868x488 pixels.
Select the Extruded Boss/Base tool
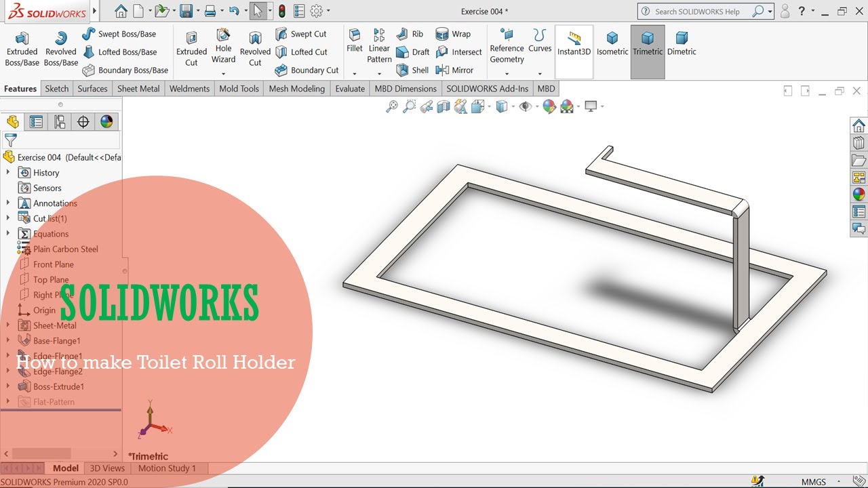(x=22, y=49)
